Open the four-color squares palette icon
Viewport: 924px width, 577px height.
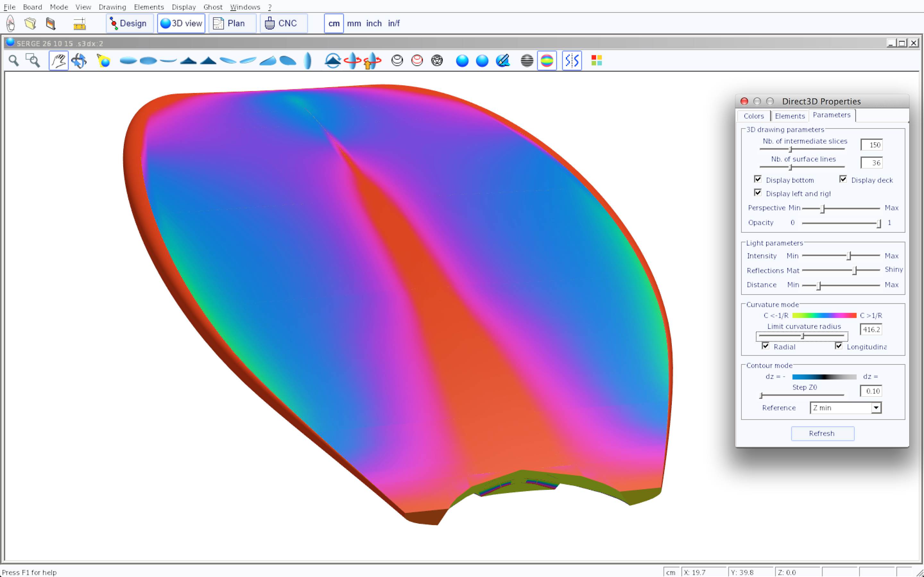[x=596, y=61]
